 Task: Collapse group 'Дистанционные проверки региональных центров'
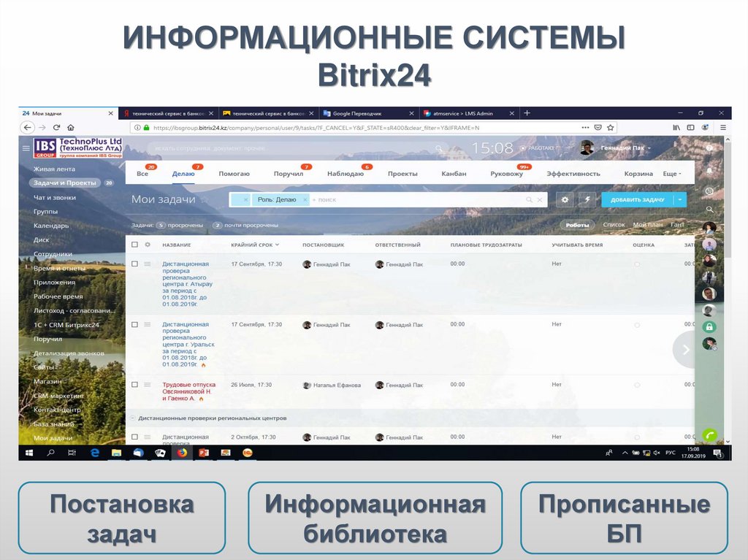tap(133, 418)
